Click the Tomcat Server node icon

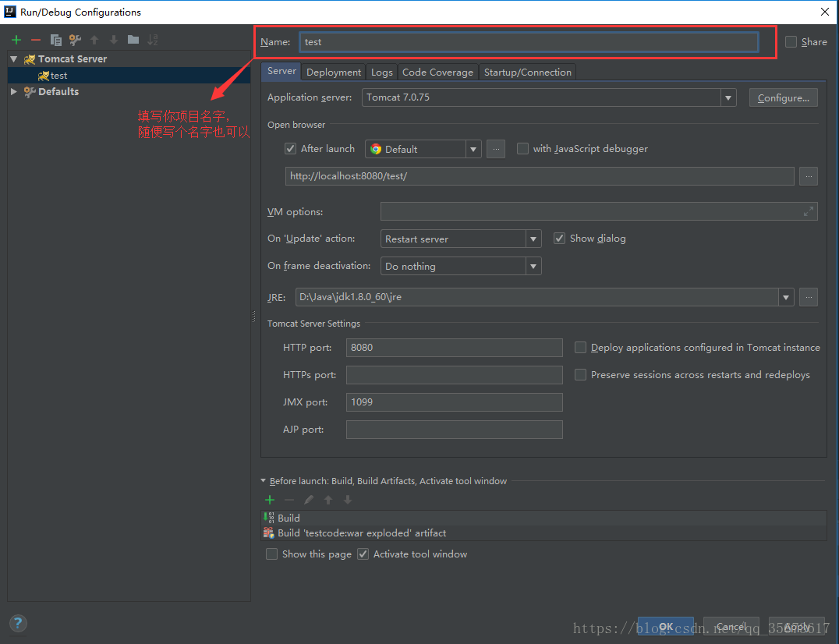[x=30, y=58]
